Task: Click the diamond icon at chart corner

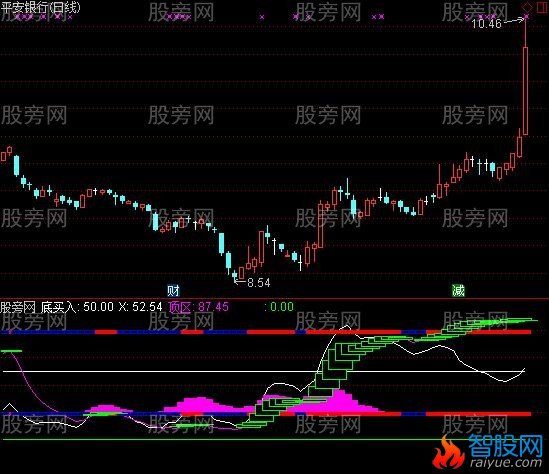Action: pos(526,7)
